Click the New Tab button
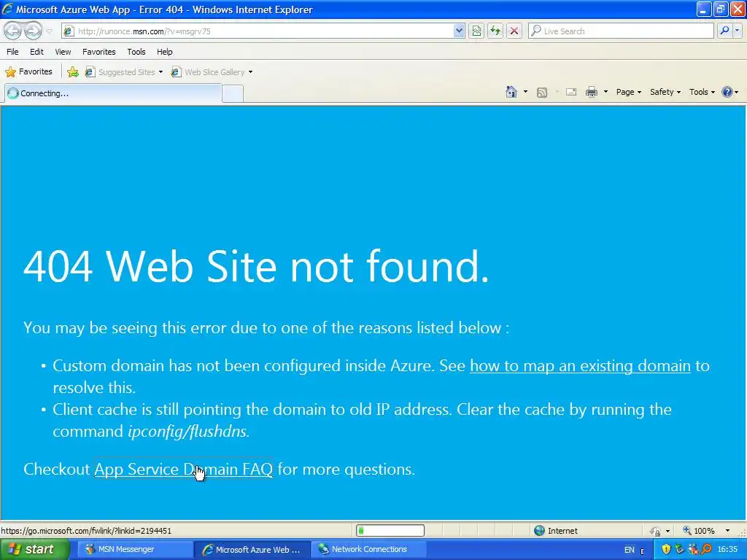 (233, 94)
